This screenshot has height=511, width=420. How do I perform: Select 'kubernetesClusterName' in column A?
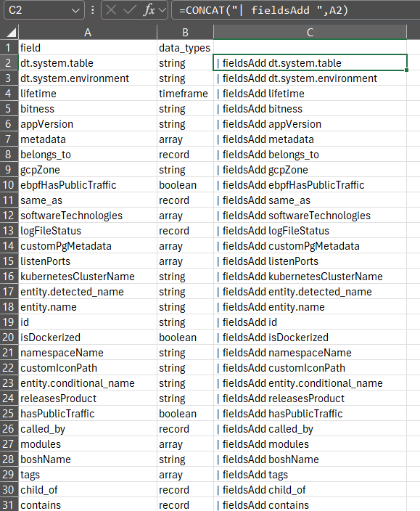[88, 277]
